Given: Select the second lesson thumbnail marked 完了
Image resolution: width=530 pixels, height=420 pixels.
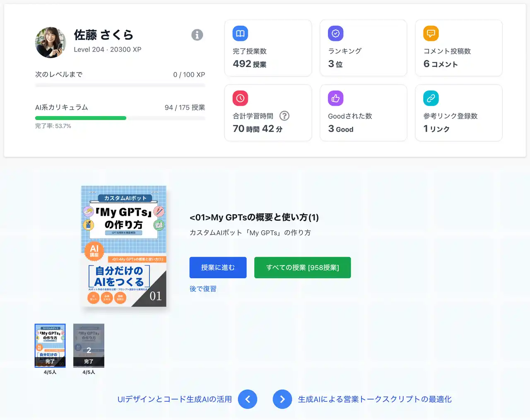Looking at the screenshot, I should pyautogui.click(x=88, y=345).
